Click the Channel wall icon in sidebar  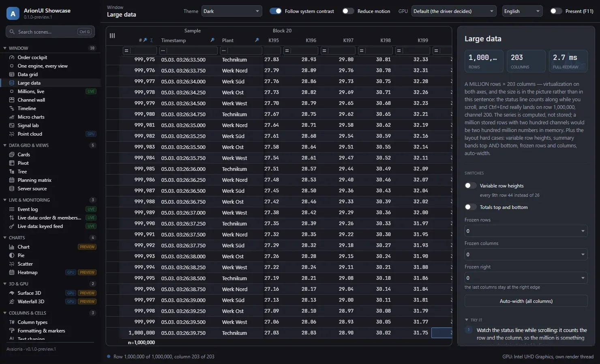click(12, 100)
